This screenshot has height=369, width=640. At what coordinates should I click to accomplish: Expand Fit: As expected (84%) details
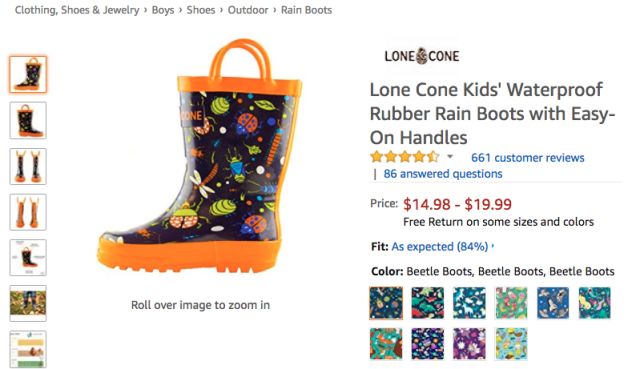(x=442, y=247)
